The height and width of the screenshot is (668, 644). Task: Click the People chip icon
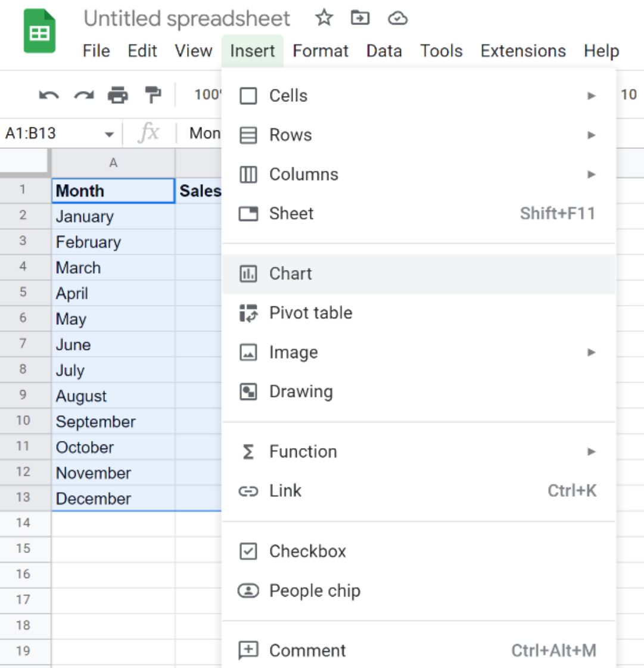pyautogui.click(x=248, y=591)
